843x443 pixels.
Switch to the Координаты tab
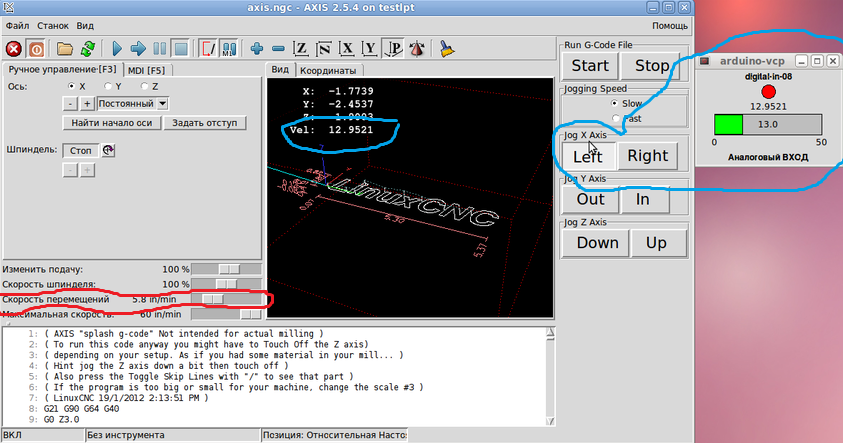coord(328,70)
